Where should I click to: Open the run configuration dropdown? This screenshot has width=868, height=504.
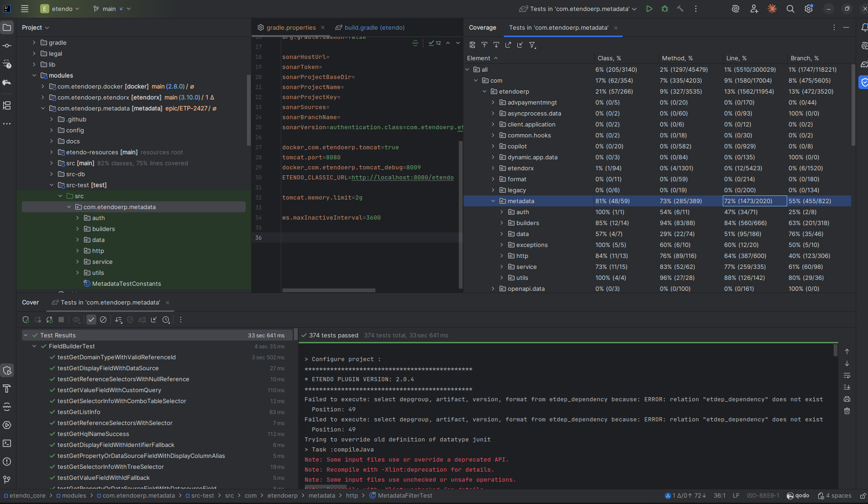tap(578, 9)
